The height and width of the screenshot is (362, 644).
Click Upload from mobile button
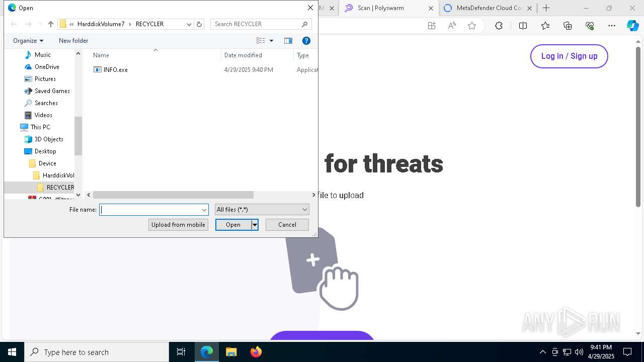(178, 225)
